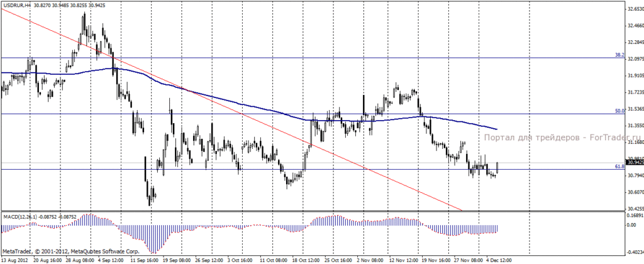The height and width of the screenshot is (264, 644).
Task: Click the 0.00 MACD zero-level label
Action: coord(631,225)
